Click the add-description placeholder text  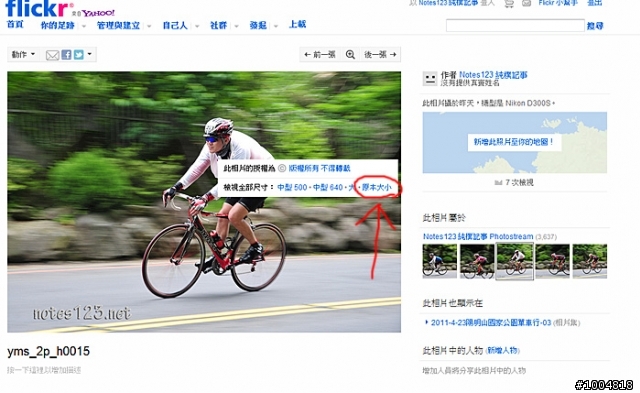(44, 370)
